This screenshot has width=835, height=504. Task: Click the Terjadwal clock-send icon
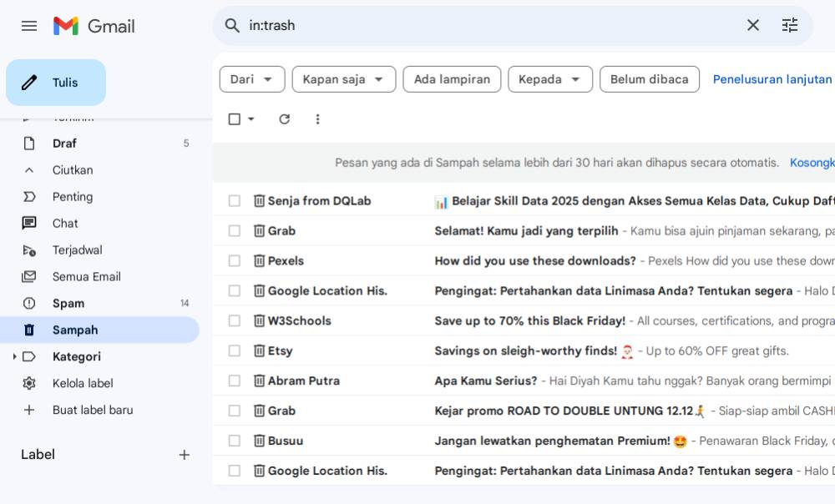coord(29,250)
